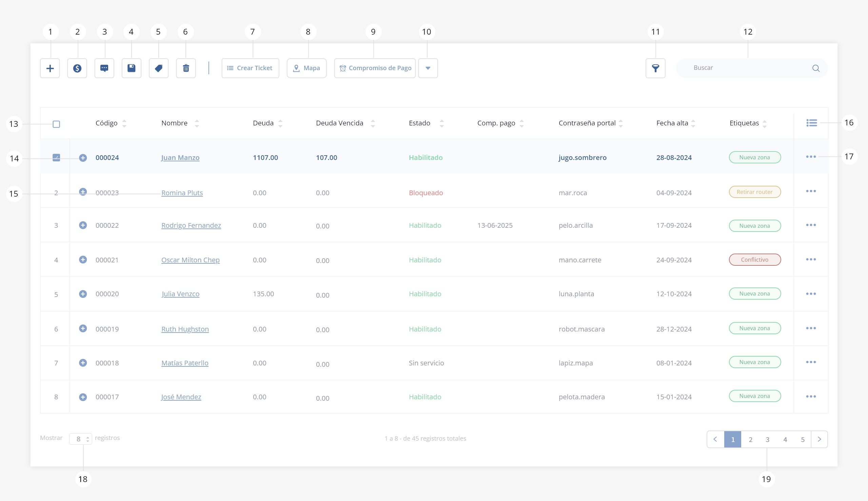Screen dimensions: 868x501
Task: Open three-dots menu for Oscar Milton Chep
Action: pos(811,259)
